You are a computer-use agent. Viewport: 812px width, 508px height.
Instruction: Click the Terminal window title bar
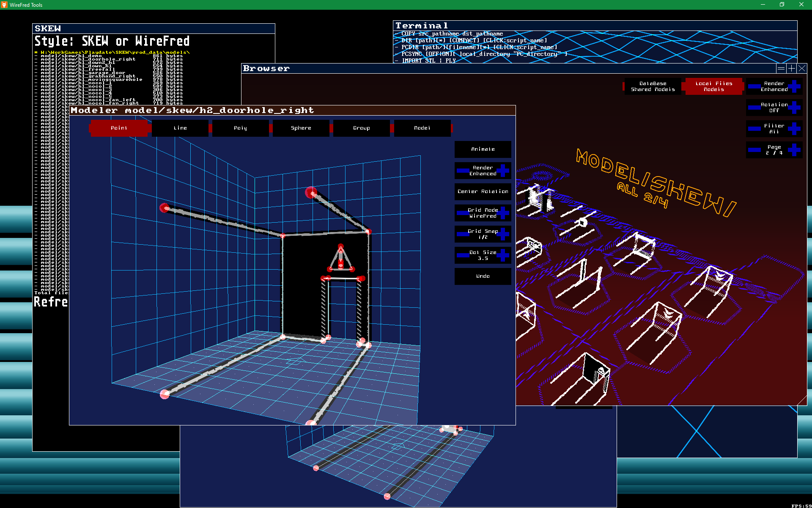click(x=595, y=26)
